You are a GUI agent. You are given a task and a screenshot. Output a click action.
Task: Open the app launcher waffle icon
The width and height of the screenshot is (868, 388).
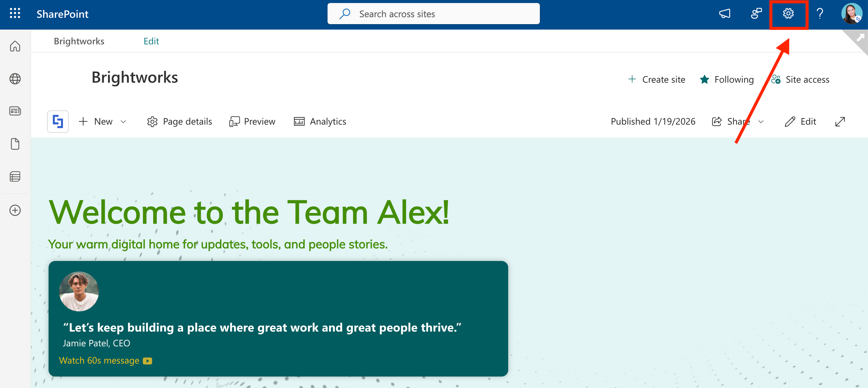pos(15,14)
